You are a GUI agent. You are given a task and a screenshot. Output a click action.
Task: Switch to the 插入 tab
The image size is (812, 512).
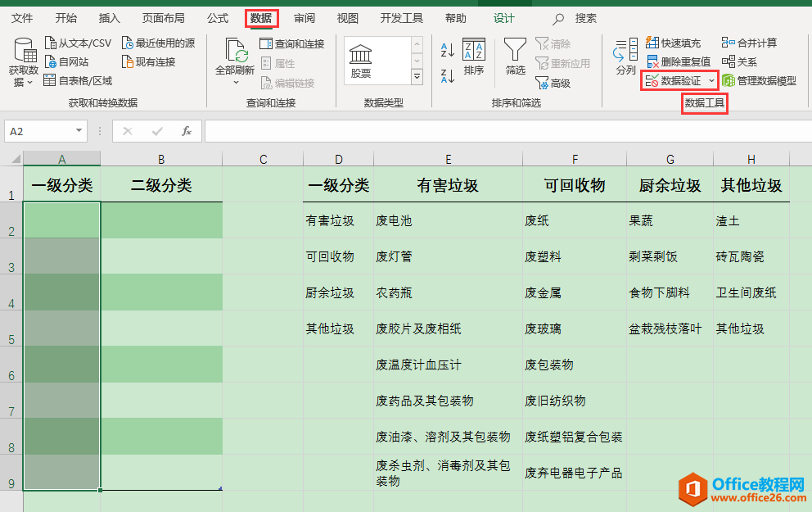109,19
